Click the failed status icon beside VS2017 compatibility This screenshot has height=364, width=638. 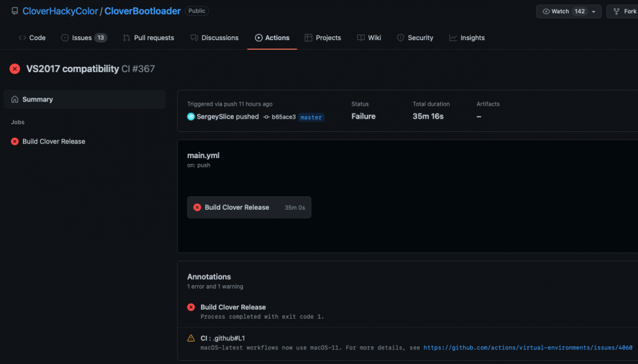[x=15, y=69]
